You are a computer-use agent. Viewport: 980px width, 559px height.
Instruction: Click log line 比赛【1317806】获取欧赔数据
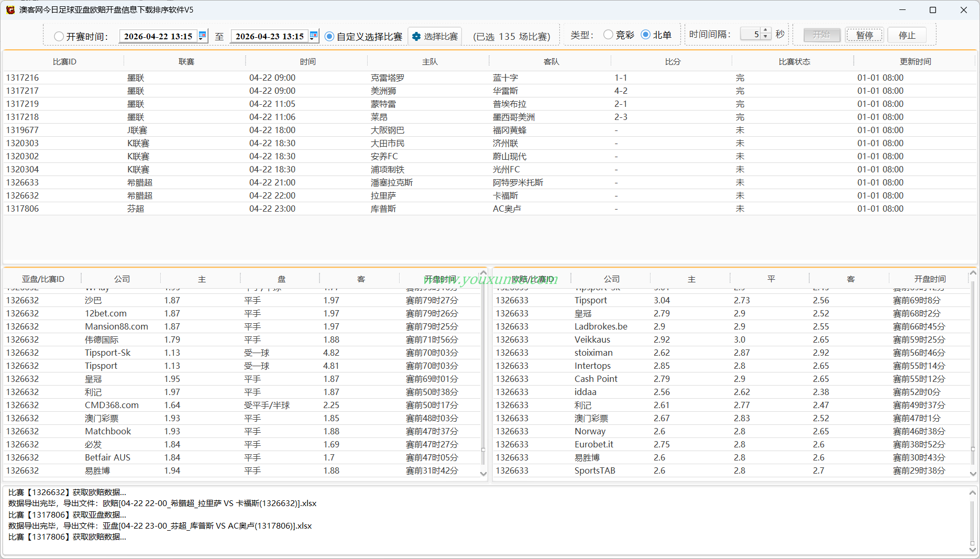coord(67,537)
